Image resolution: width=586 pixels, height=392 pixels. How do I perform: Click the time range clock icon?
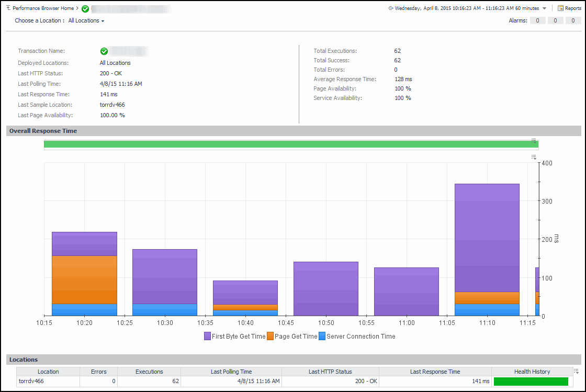[391, 8]
